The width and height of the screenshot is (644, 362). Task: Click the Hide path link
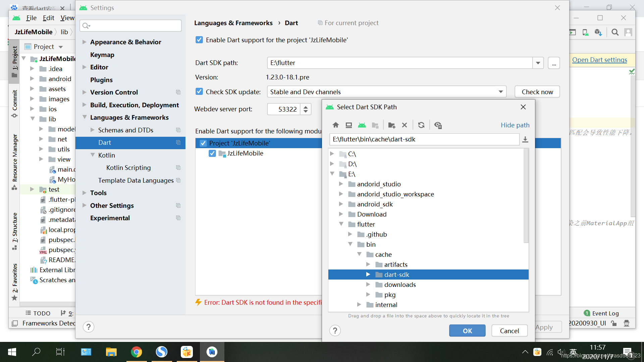[515, 125]
